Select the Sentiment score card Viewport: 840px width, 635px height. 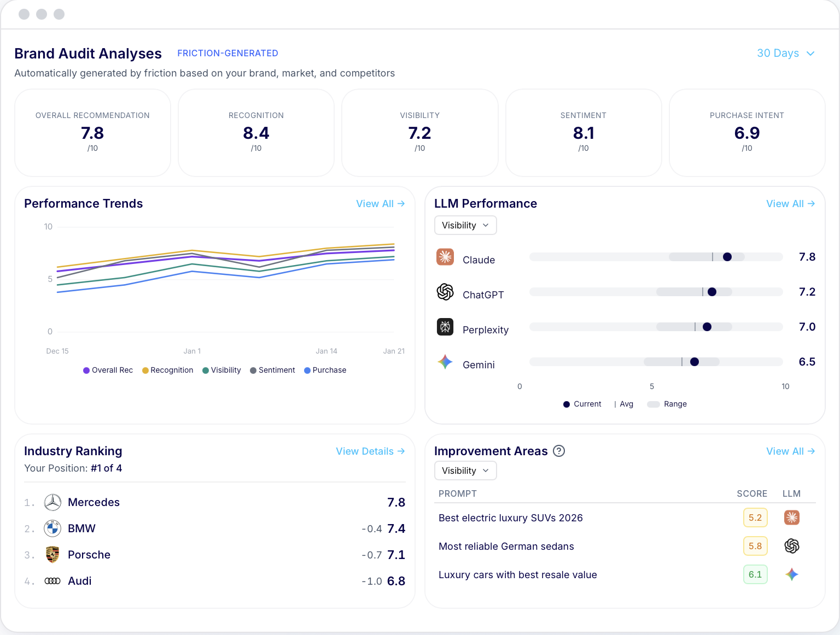(584, 133)
